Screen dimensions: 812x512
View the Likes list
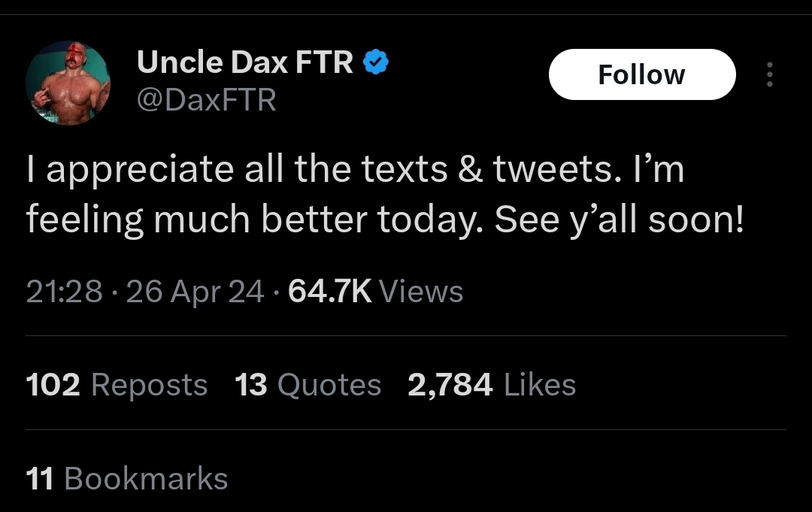(x=540, y=385)
